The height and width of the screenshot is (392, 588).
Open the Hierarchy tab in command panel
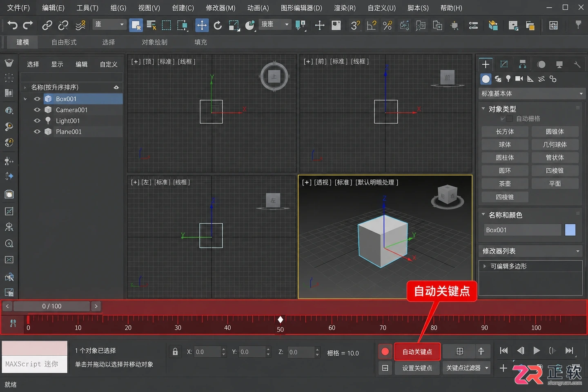[x=522, y=64]
